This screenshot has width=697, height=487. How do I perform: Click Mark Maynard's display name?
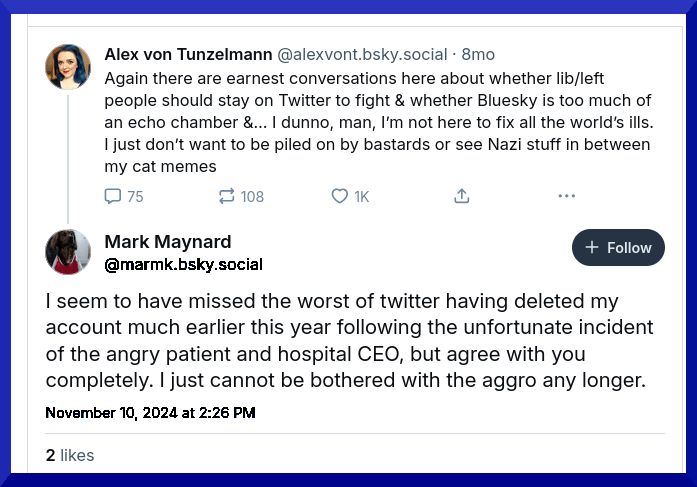pos(168,241)
